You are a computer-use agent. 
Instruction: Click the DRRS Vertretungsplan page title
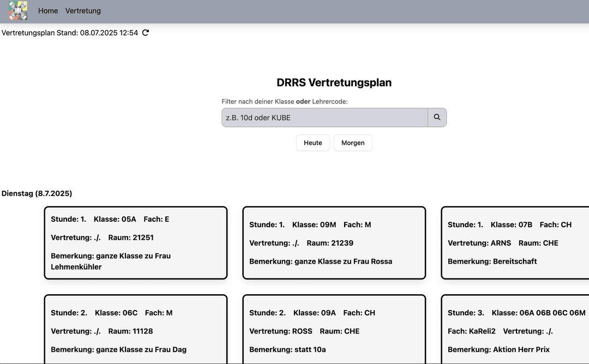coord(334,82)
